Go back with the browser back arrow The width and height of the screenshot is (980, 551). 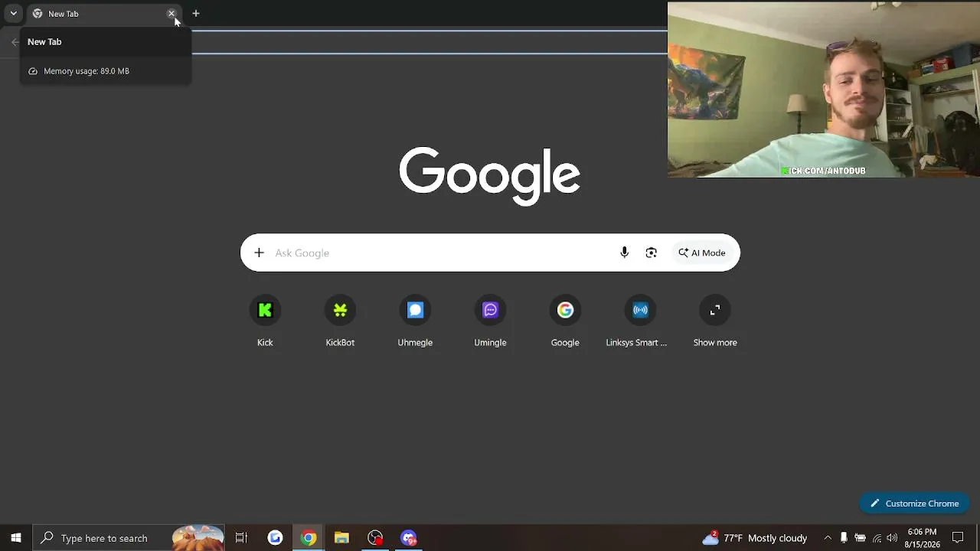click(x=15, y=42)
